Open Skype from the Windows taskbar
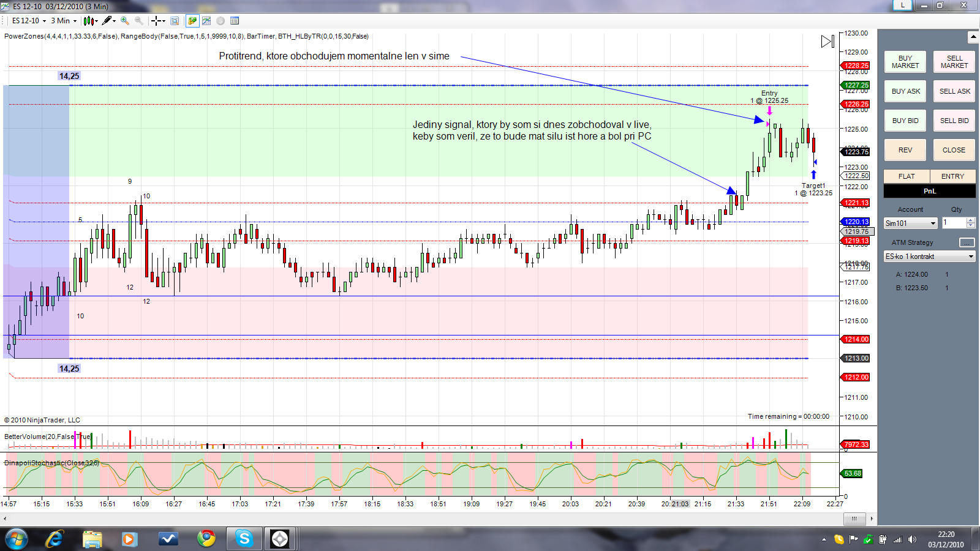 [244, 539]
